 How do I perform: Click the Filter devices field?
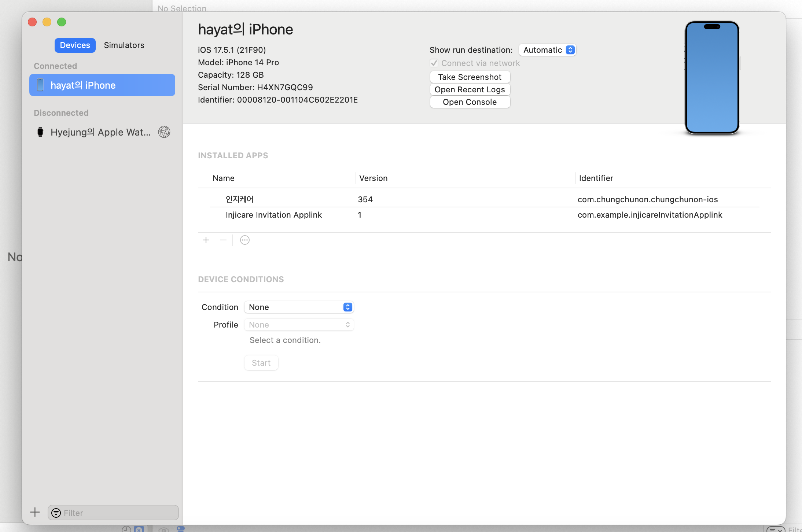tap(113, 513)
